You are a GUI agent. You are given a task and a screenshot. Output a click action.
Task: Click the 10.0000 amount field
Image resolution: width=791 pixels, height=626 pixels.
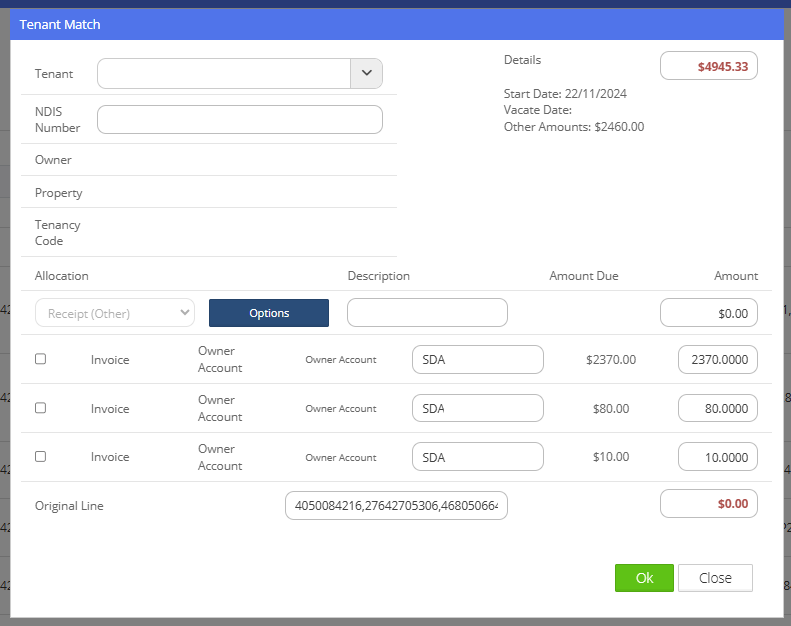coord(718,457)
